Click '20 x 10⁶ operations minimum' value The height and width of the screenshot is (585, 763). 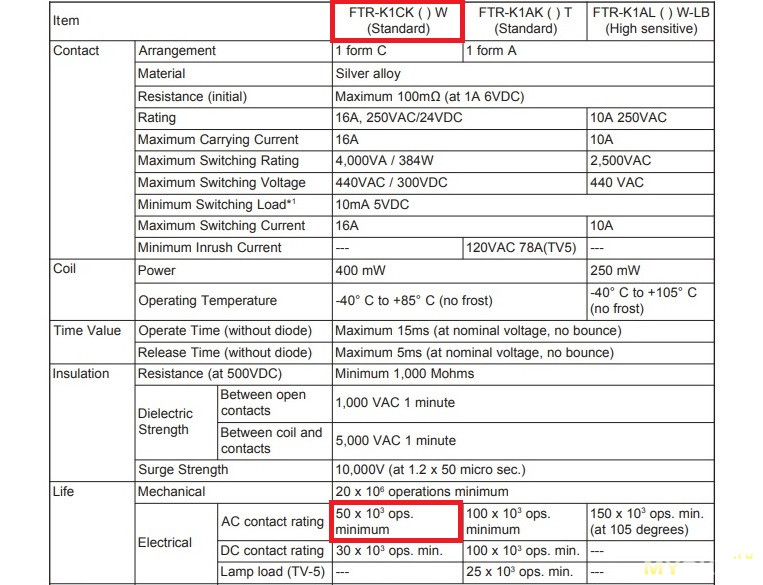[x=523, y=492]
